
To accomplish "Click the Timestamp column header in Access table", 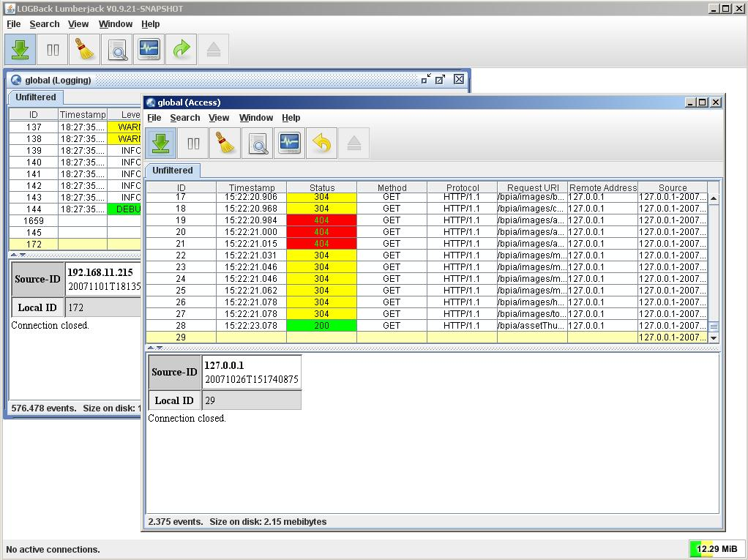I will [251, 188].
